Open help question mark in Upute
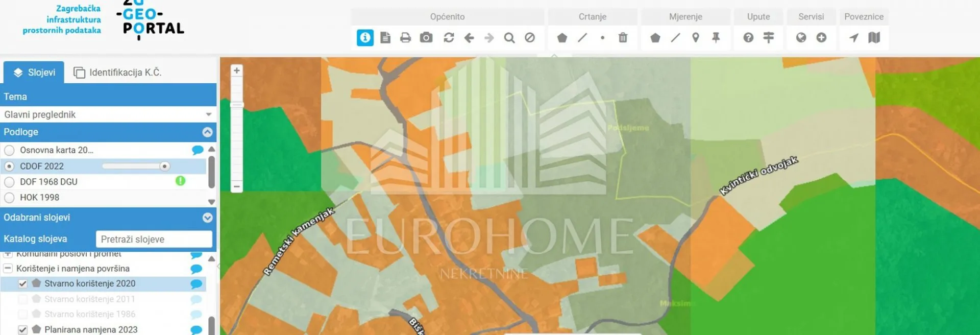 tap(748, 38)
